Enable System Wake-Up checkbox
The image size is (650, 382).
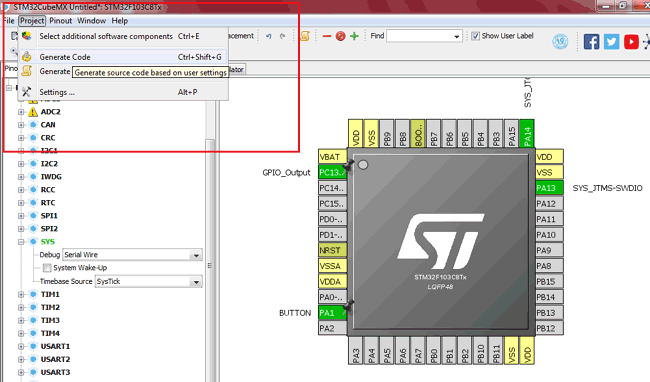pyautogui.click(x=47, y=268)
